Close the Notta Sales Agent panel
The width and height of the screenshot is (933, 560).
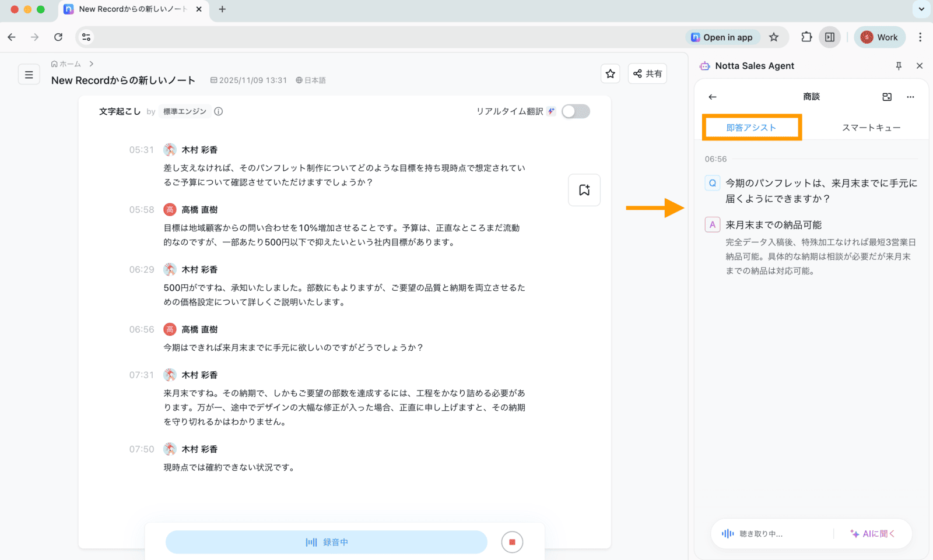click(x=920, y=66)
